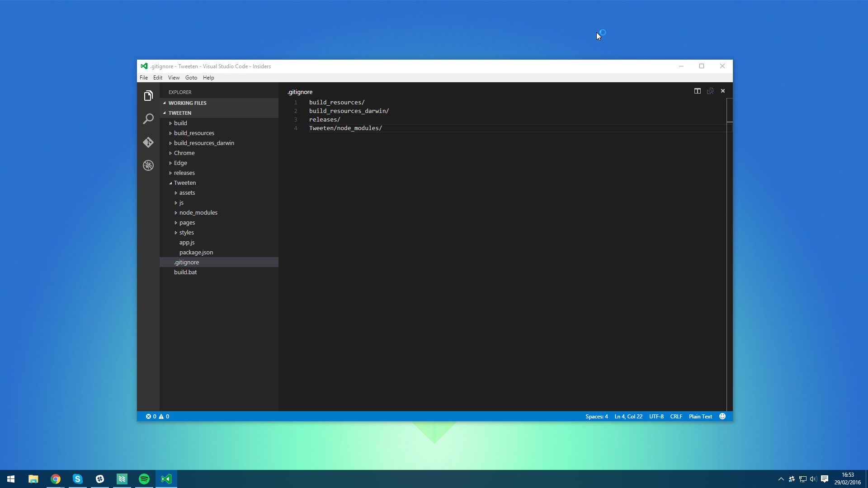Expand the build_resources folder
This screenshot has height=488, width=868.
pyautogui.click(x=219, y=133)
